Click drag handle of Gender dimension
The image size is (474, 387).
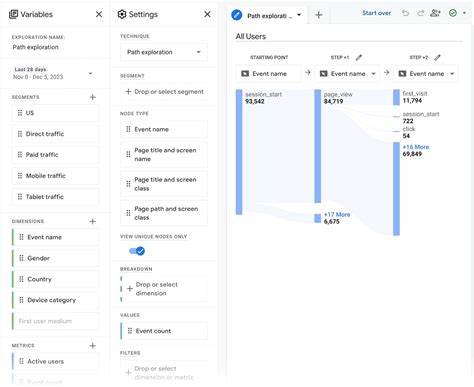pyautogui.click(x=21, y=258)
